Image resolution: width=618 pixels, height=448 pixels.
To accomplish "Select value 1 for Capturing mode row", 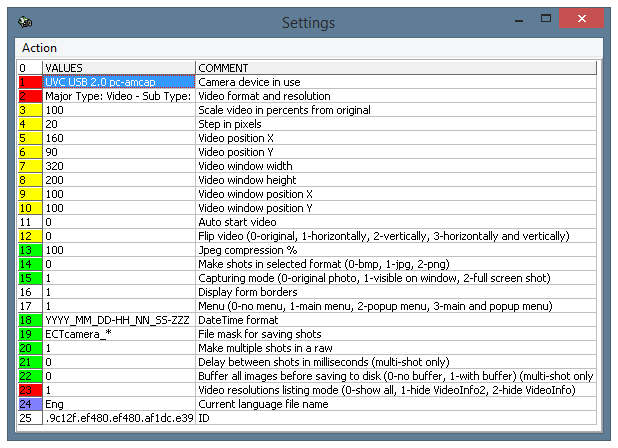I will coord(119,278).
